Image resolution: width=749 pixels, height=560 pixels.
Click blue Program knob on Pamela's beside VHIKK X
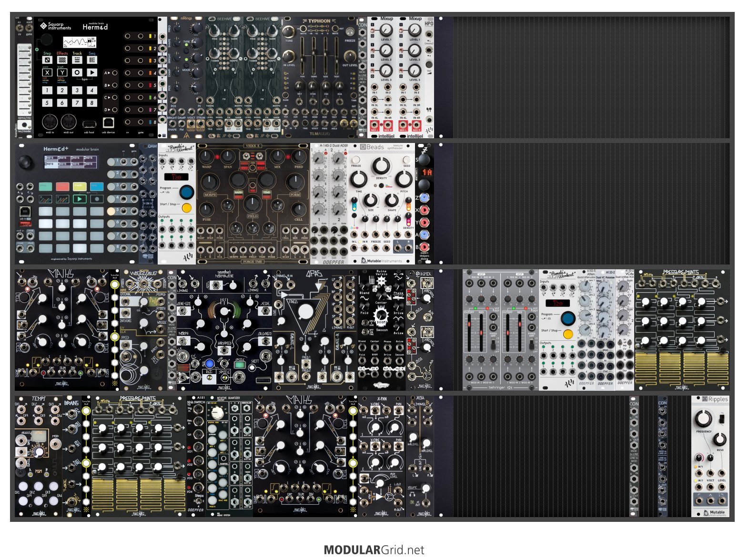coord(186,192)
